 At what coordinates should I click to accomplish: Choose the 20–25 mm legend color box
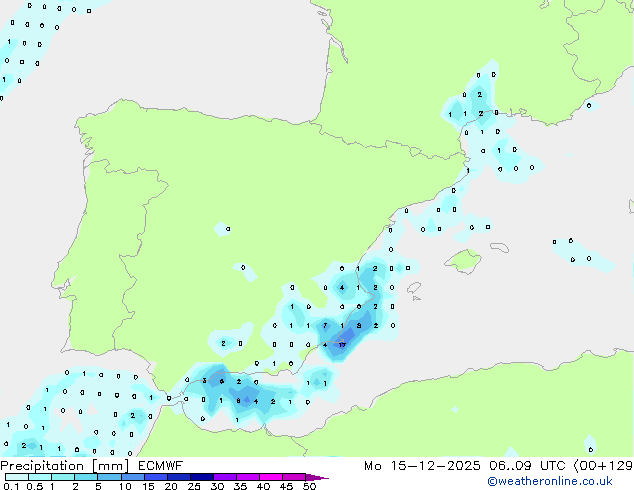click(x=179, y=477)
